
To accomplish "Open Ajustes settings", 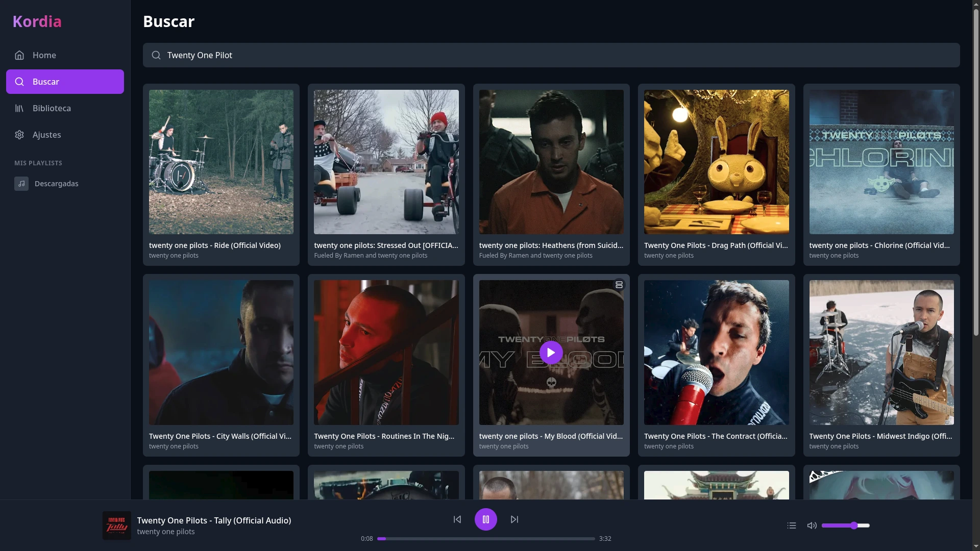I will [65, 135].
